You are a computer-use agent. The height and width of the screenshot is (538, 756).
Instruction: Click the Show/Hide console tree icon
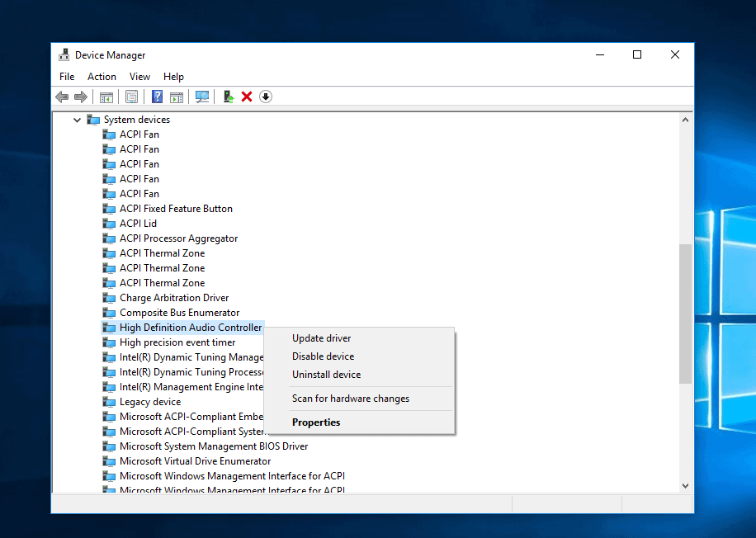(x=106, y=97)
